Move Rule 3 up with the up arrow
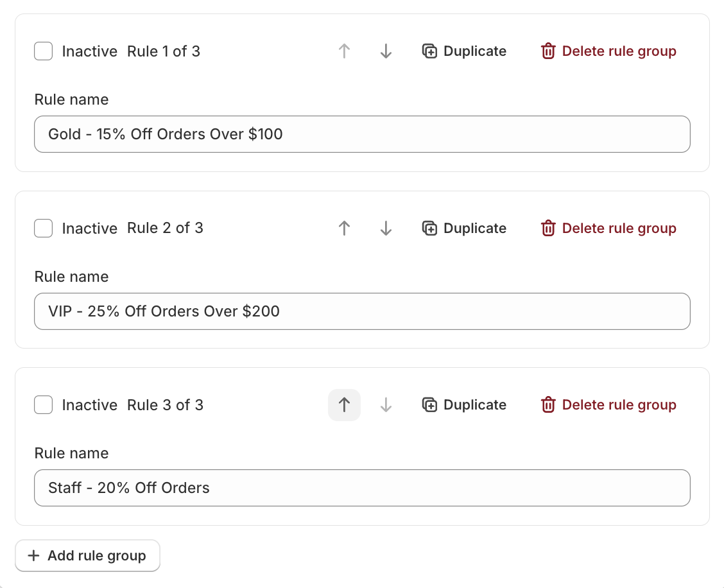Screen dimensions: 724x588 (x=344, y=404)
